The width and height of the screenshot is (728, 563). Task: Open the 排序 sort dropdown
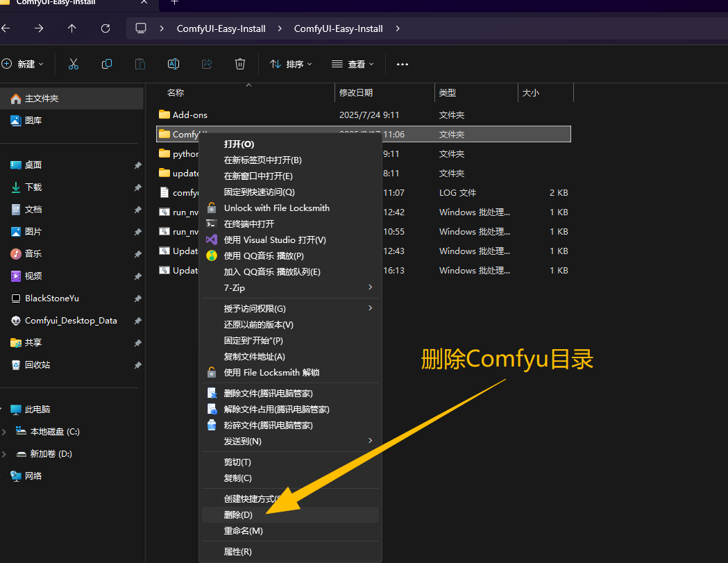click(291, 64)
